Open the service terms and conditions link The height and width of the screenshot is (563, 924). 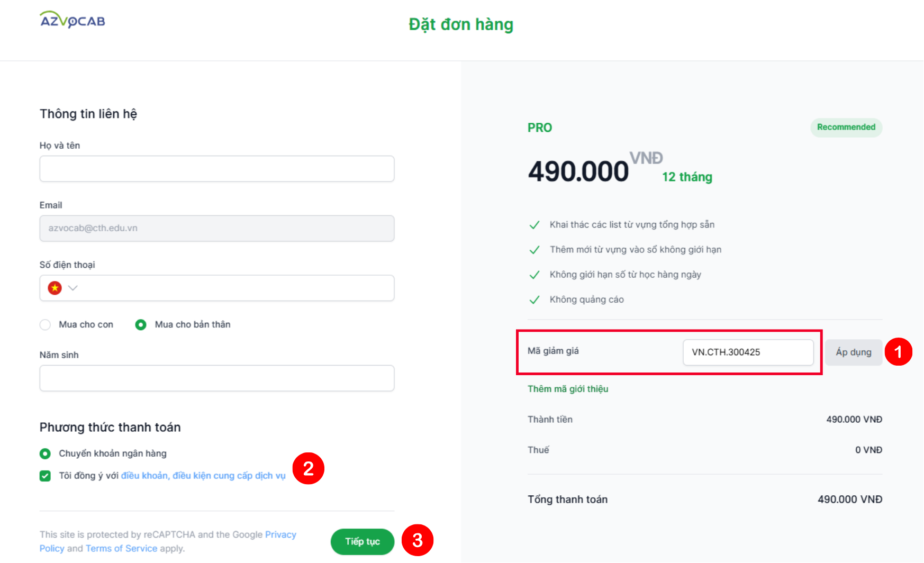click(203, 476)
